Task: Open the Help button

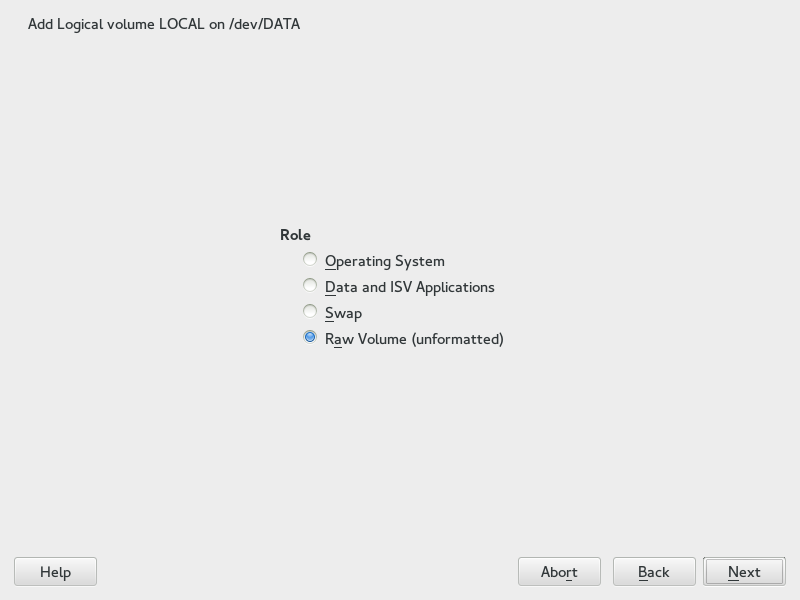Action: tap(55, 572)
